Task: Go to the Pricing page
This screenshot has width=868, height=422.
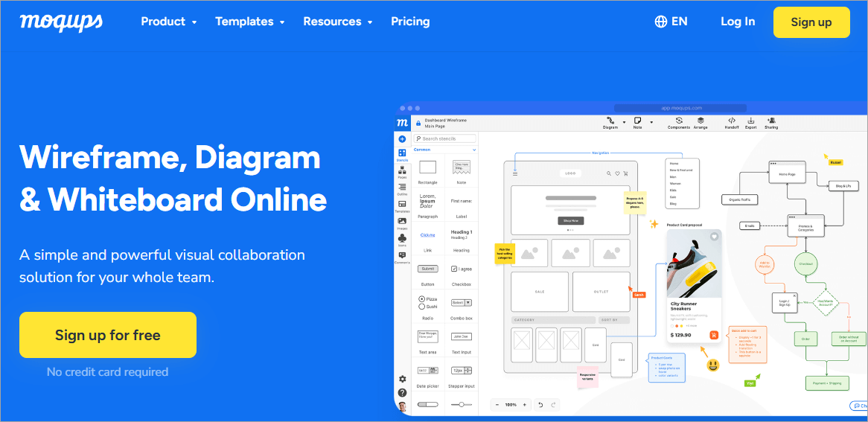Action: tap(410, 22)
